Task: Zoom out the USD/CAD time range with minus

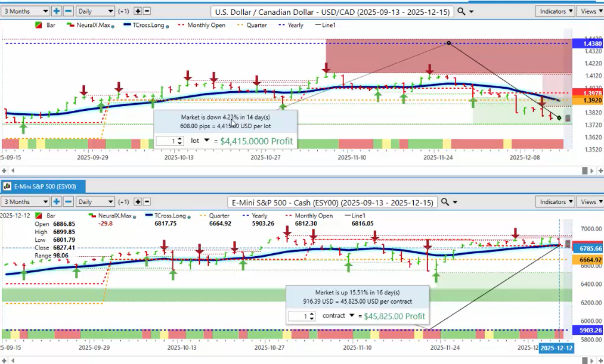Action: (68, 11)
